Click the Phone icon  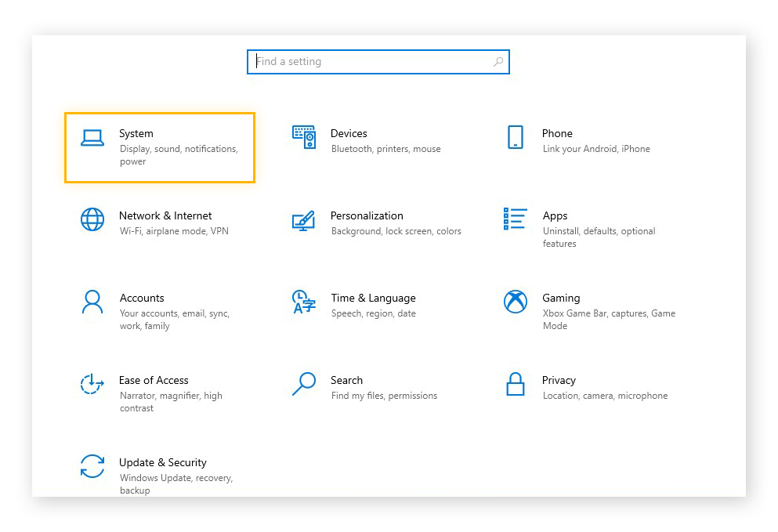(x=516, y=136)
